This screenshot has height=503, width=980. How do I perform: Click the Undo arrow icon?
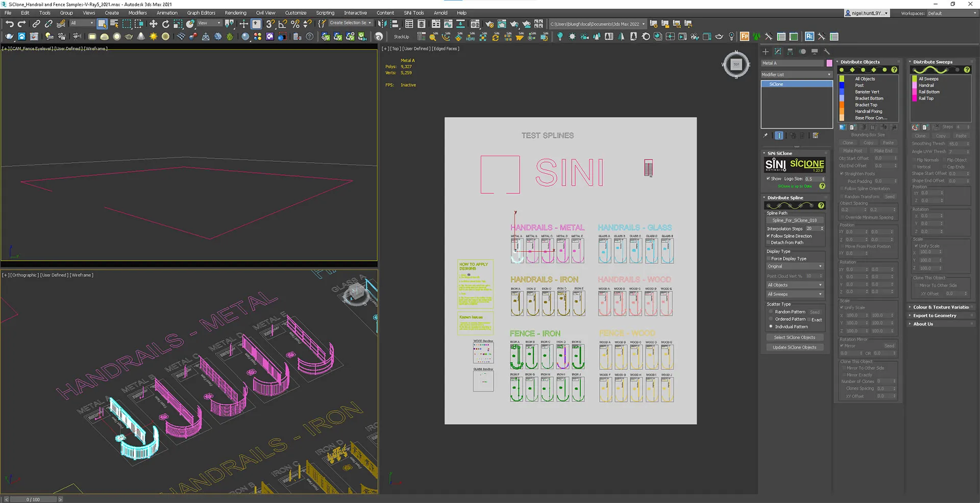[9, 23]
